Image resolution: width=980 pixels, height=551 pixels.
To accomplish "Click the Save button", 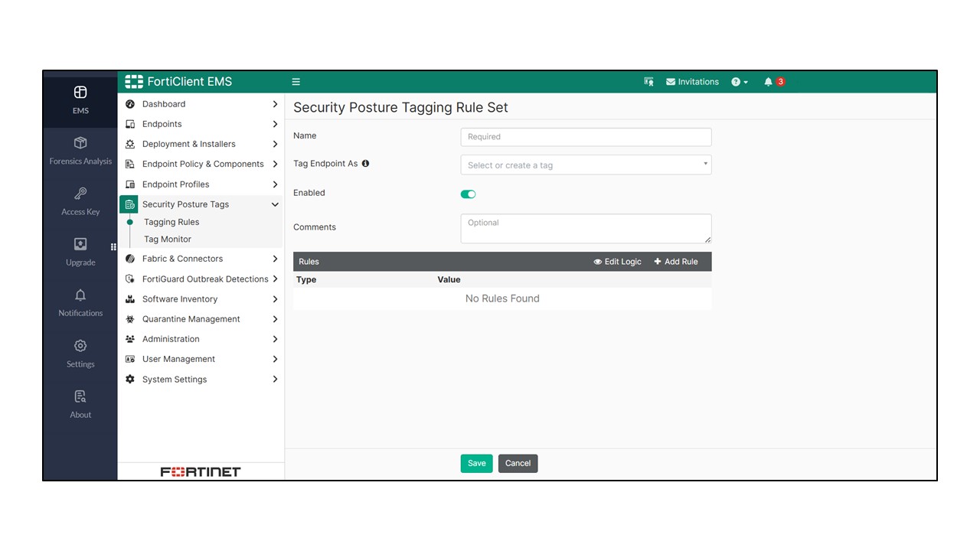I will 476,463.
